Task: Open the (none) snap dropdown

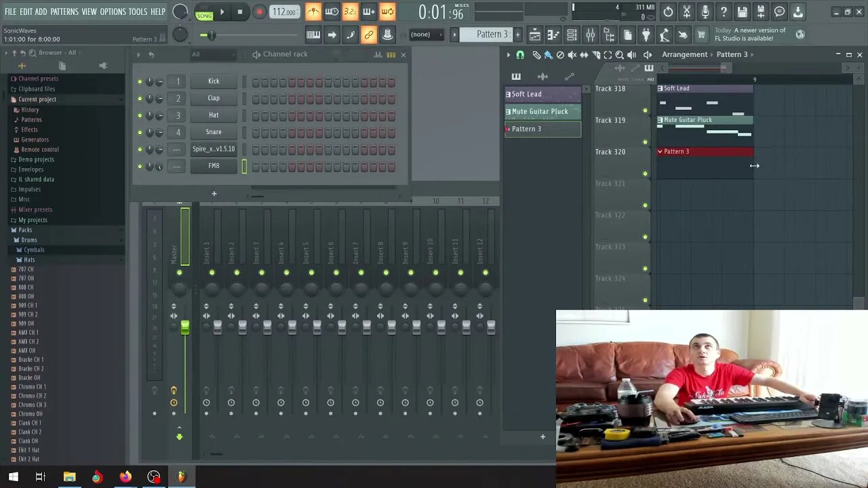Action: 427,35
